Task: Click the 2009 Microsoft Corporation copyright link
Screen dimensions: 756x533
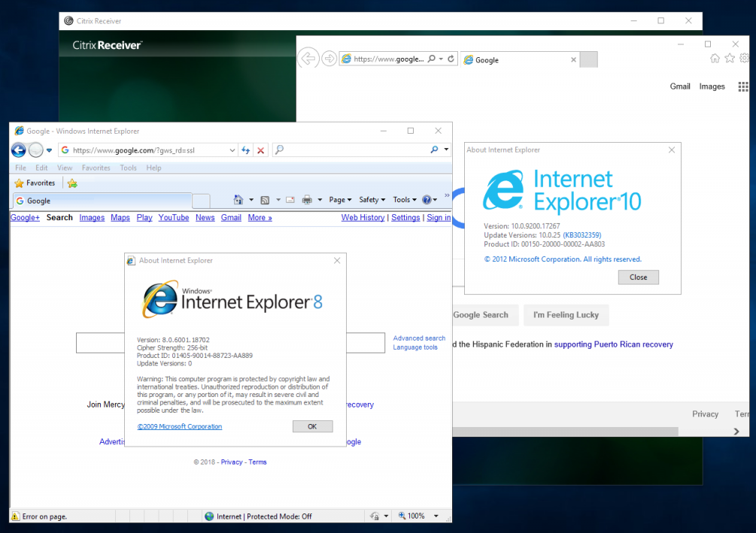Action: pyautogui.click(x=179, y=426)
